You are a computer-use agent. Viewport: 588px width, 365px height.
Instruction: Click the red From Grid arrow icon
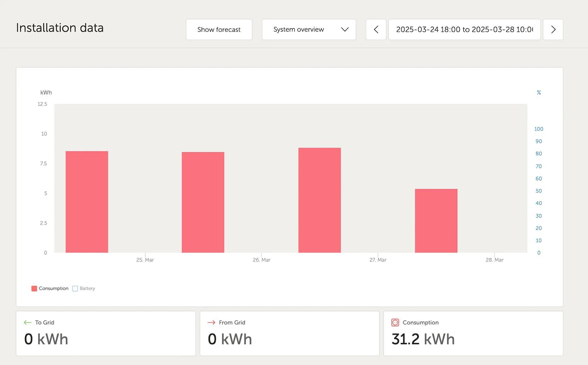pos(211,323)
